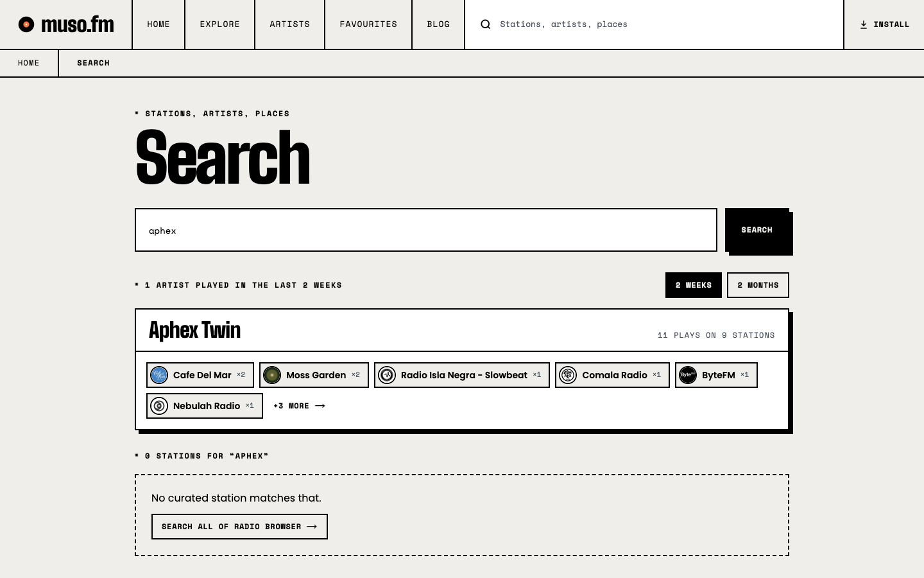
Task: Click the Comala Radio station name
Action: pos(615,375)
